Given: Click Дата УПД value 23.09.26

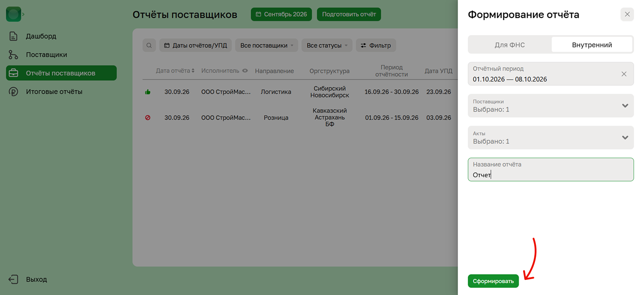Looking at the screenshot, I should [x=438, y=92].
